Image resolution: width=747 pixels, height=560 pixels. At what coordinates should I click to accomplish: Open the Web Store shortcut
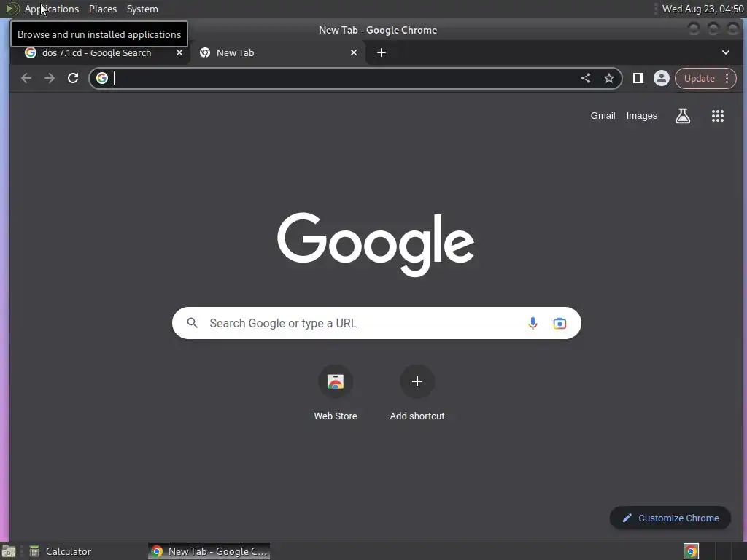pyautogui.click(x=336, y=393)
